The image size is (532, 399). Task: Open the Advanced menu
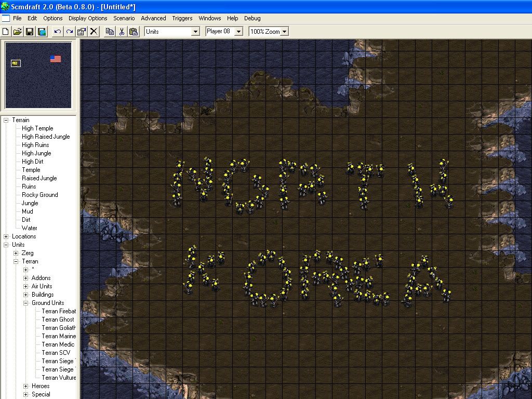pos(153,18)
